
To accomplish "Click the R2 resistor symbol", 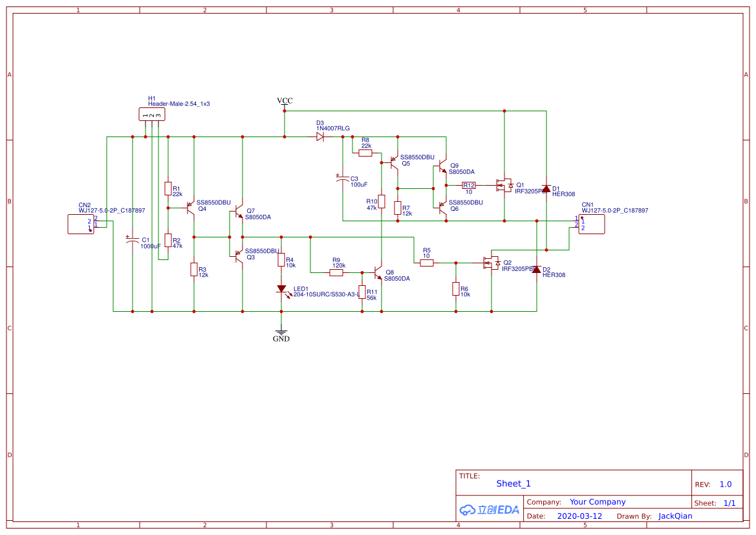I will (x=168, y=240).
